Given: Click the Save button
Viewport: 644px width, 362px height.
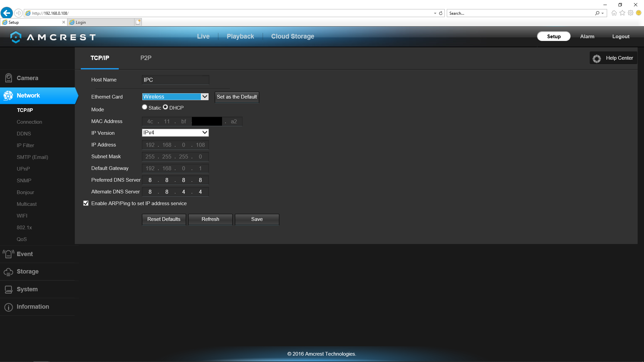Looking at the screenshot, I should [257, 219].
